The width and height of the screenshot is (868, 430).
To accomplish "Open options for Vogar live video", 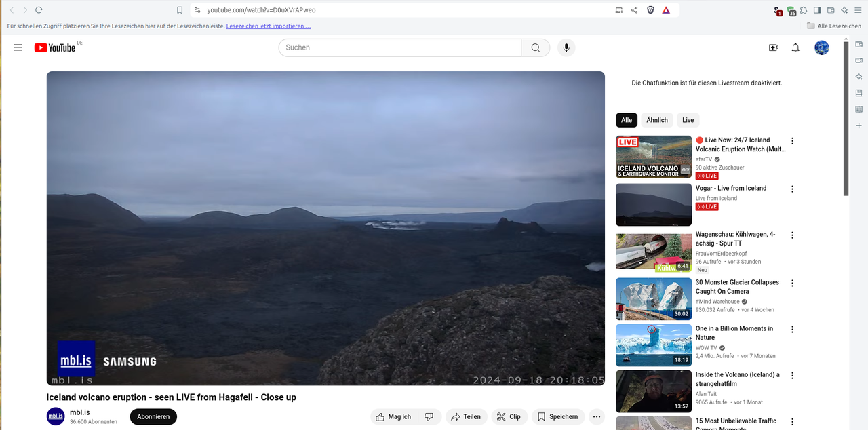I will click(x=792, y=189).
